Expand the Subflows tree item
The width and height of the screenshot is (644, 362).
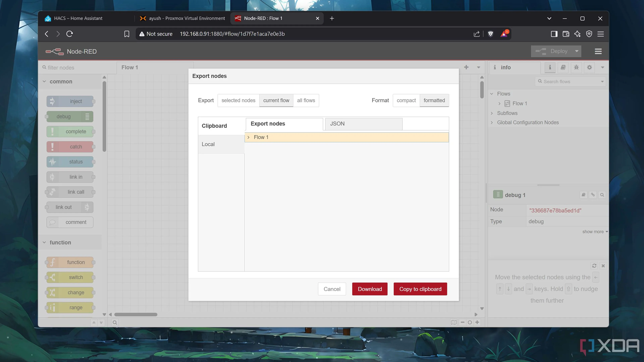[492, 113]
